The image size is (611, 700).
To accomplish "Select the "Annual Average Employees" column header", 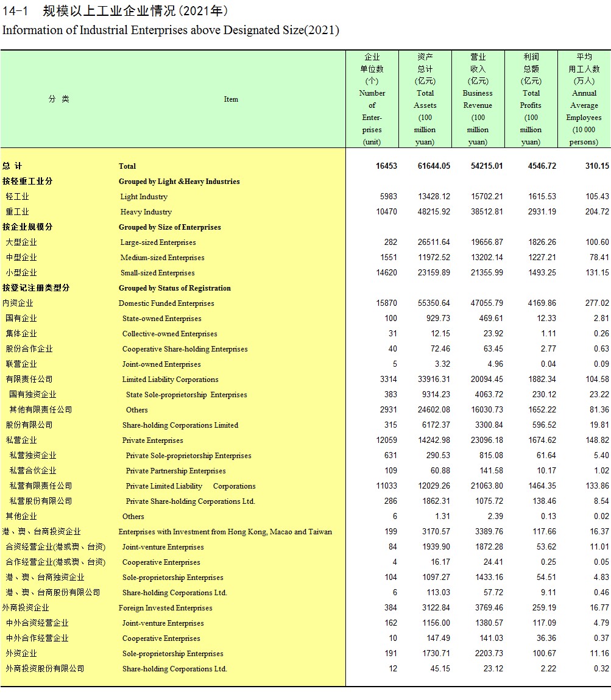I will pos(584,99).
